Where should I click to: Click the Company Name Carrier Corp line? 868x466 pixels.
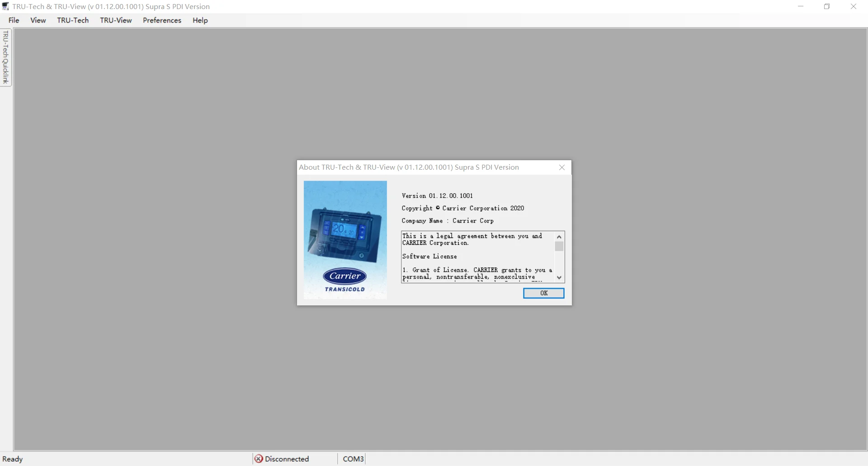coord(448,221)
